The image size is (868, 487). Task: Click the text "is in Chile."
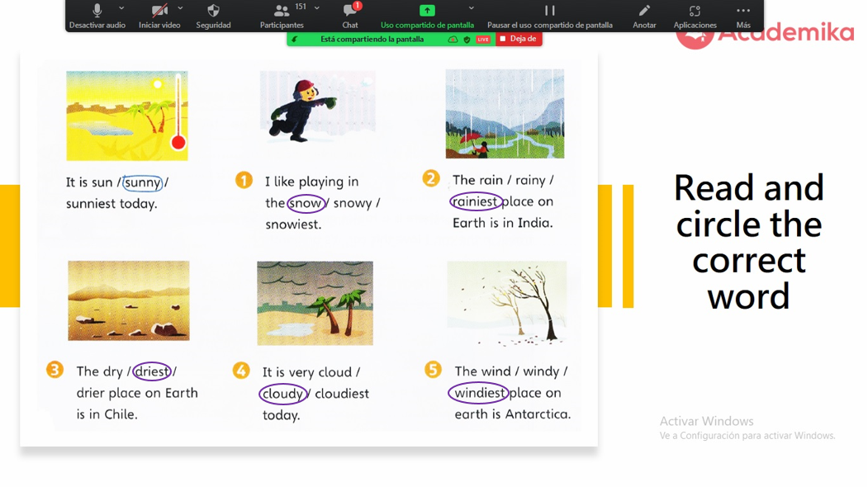click(107, 414)
